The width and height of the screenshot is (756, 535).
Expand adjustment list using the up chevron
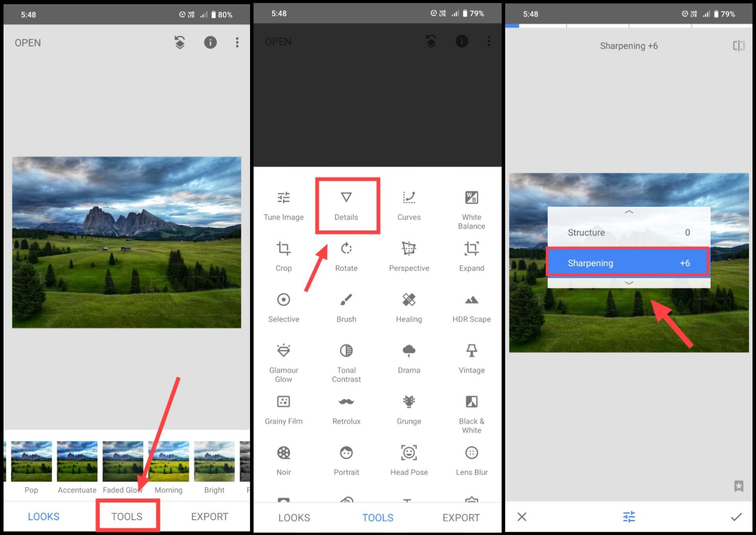[x=629, y=212]
